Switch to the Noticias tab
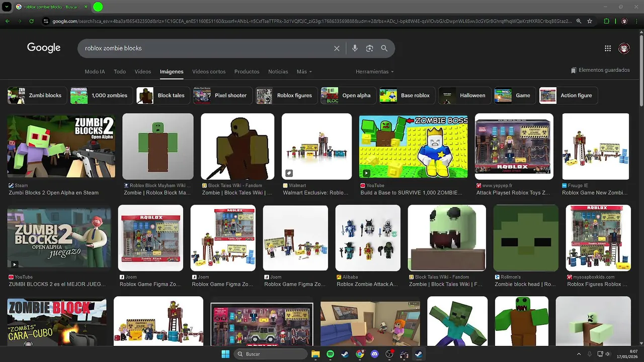This screenshot has width=644, height=362. (x=278, y=71)
